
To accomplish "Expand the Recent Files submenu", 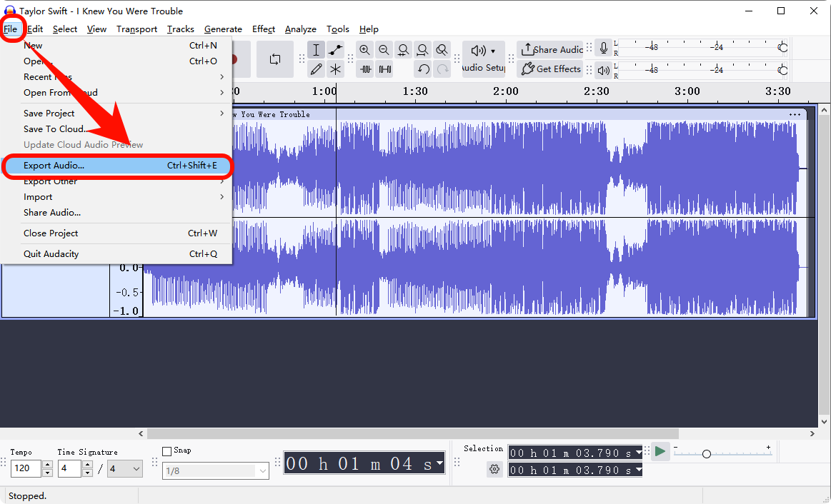I will [125, 77].
